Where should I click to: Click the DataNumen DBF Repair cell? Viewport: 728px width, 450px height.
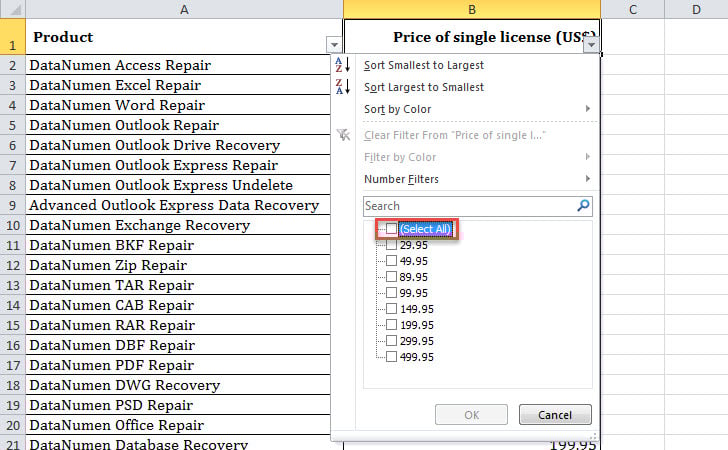[178, 345]
